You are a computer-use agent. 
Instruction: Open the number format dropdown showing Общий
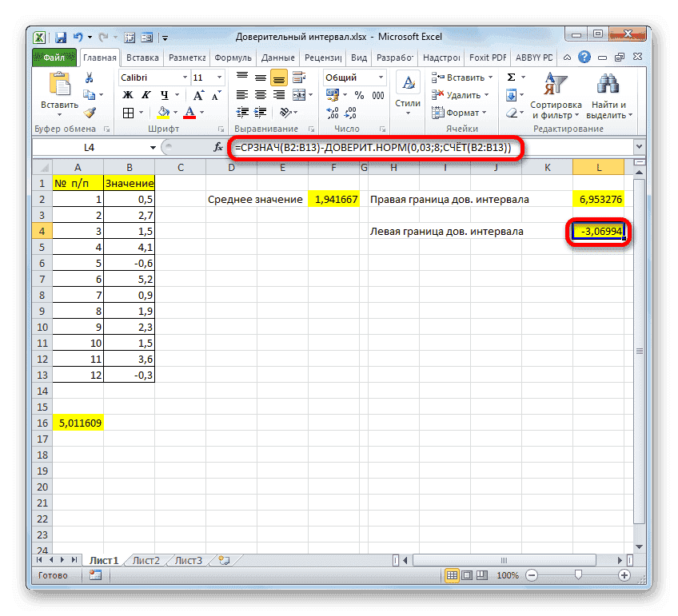[381, 77]
